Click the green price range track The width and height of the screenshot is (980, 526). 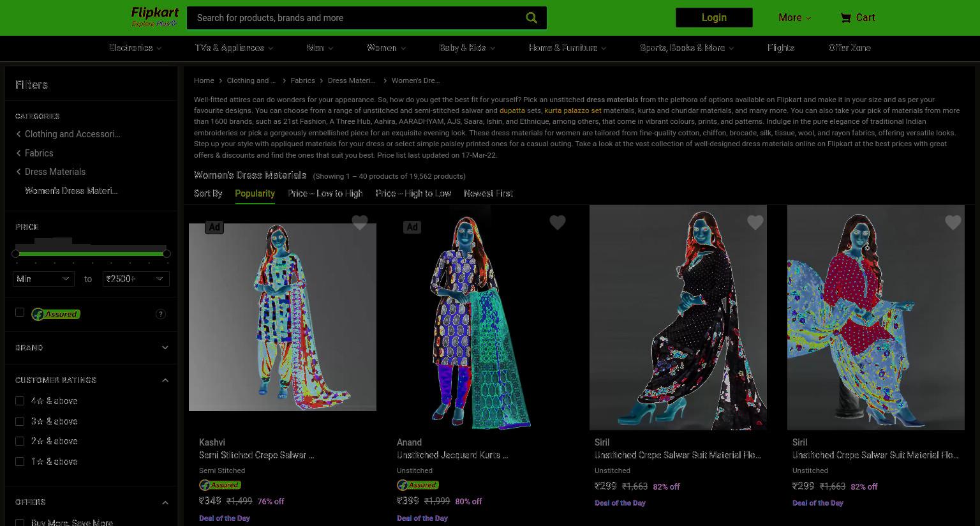[x=91, y=254]
